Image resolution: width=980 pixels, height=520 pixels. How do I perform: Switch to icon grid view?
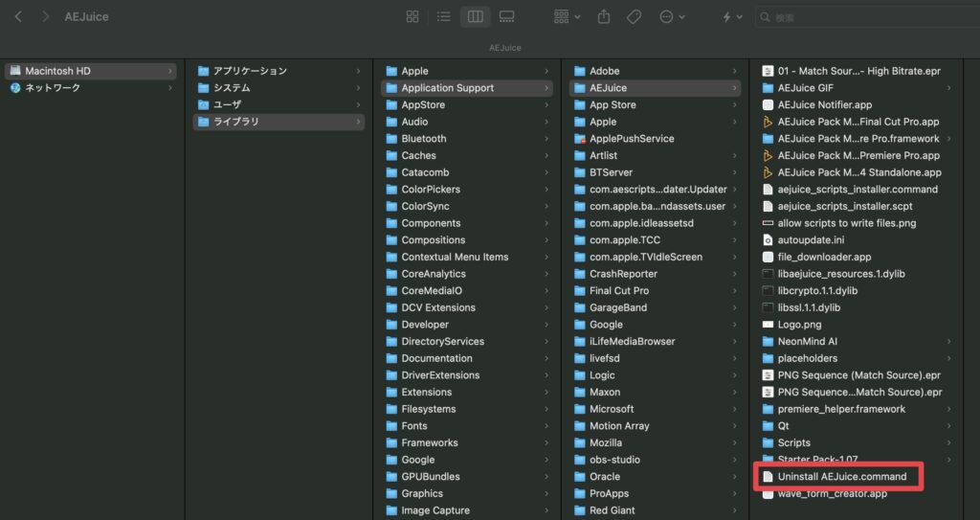coord(412,17)
